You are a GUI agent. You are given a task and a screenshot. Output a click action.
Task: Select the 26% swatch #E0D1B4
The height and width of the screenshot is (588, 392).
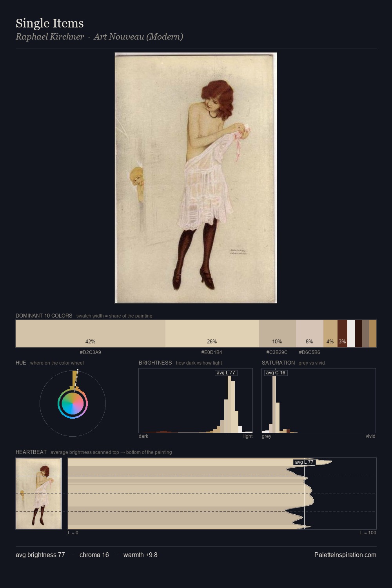pyautogui.click(x=212, y=334)
